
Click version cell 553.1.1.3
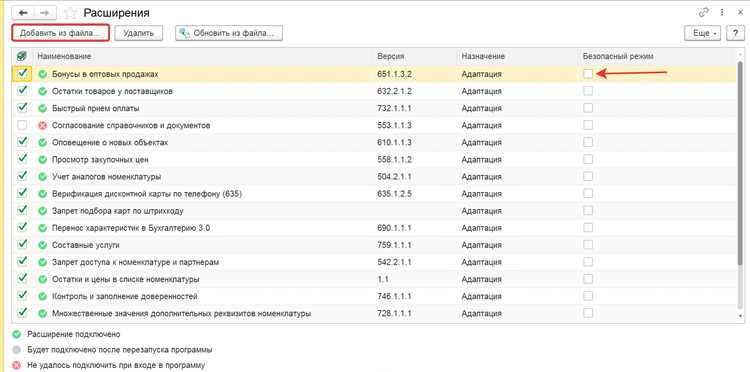point(395,125)
